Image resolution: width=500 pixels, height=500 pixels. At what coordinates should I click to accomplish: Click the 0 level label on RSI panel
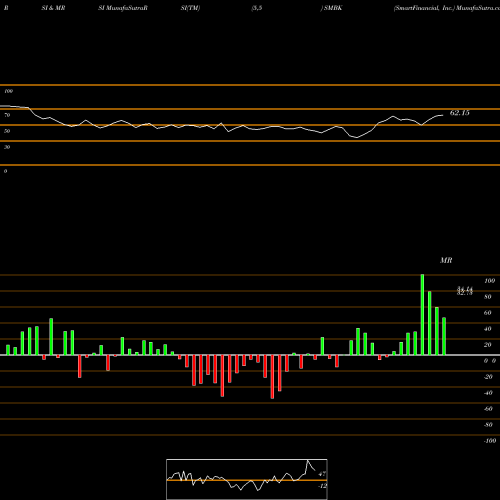(x=5, y=171)
